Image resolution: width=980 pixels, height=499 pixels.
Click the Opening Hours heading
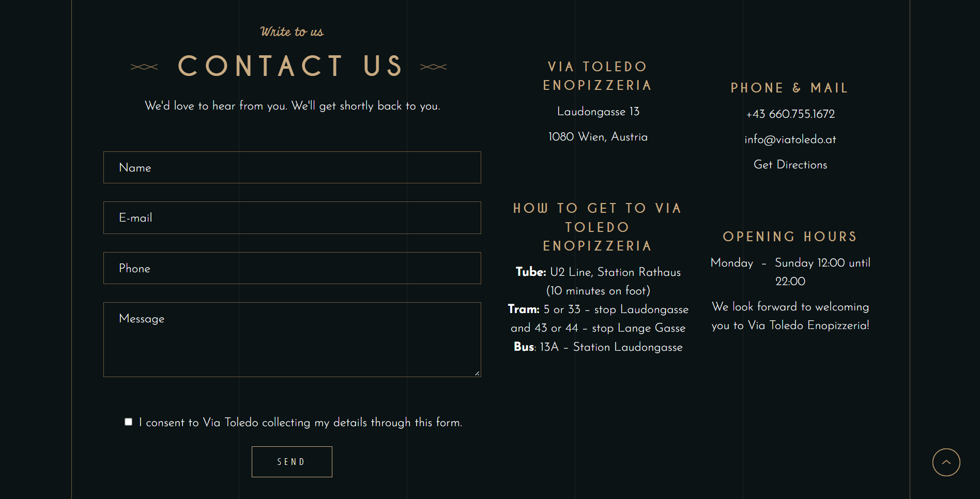click(790, 237)
